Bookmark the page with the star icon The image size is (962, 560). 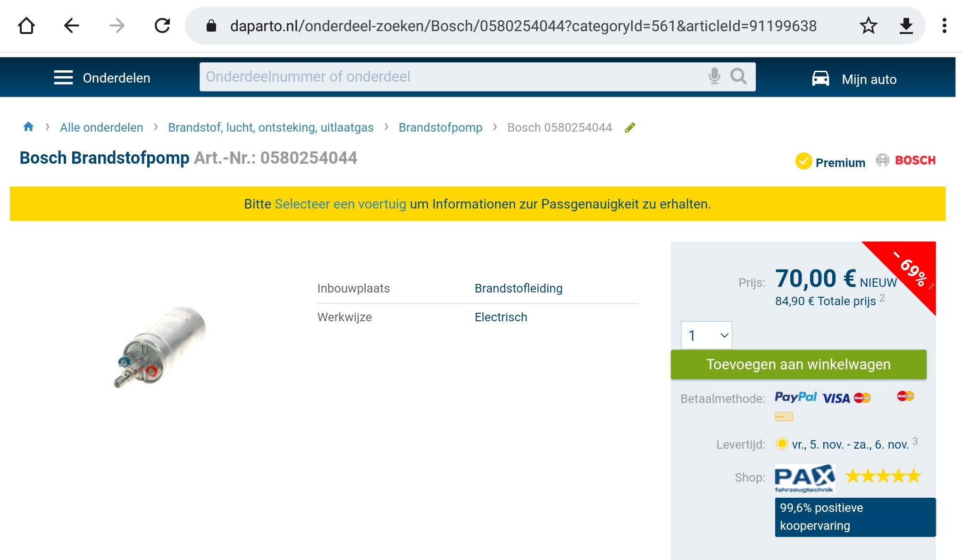(868, 25)
